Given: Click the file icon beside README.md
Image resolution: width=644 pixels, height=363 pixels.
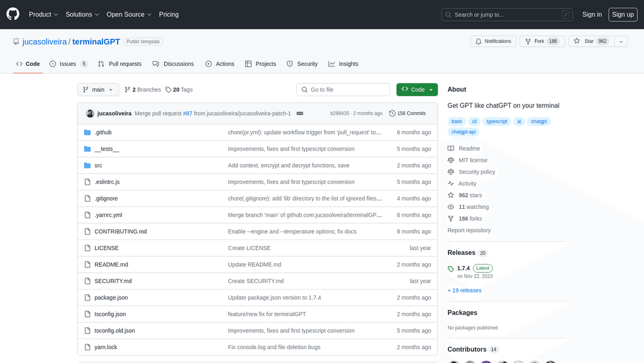Looking at the screenshot, I should [x=87, y=264].
